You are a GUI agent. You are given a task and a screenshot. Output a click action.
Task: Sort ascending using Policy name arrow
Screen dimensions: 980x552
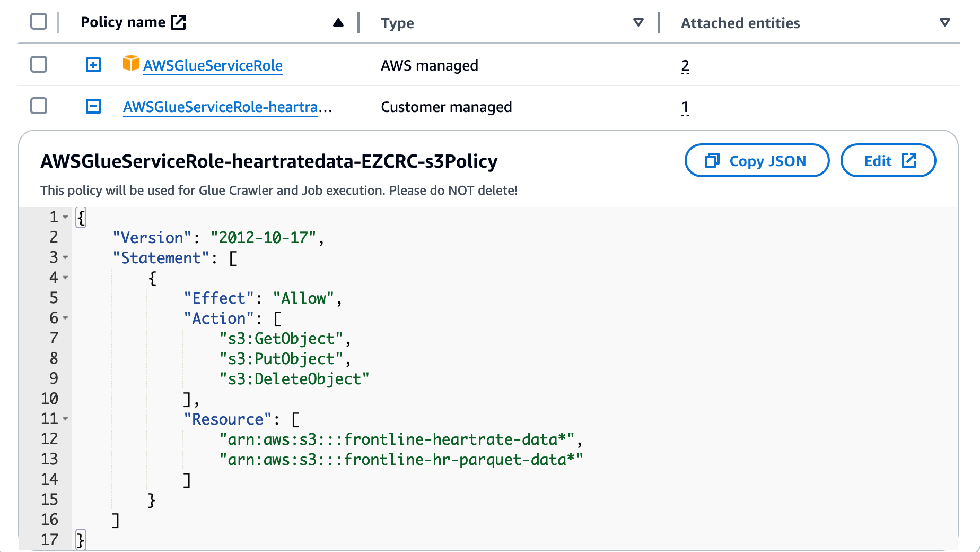pos(338,22)
